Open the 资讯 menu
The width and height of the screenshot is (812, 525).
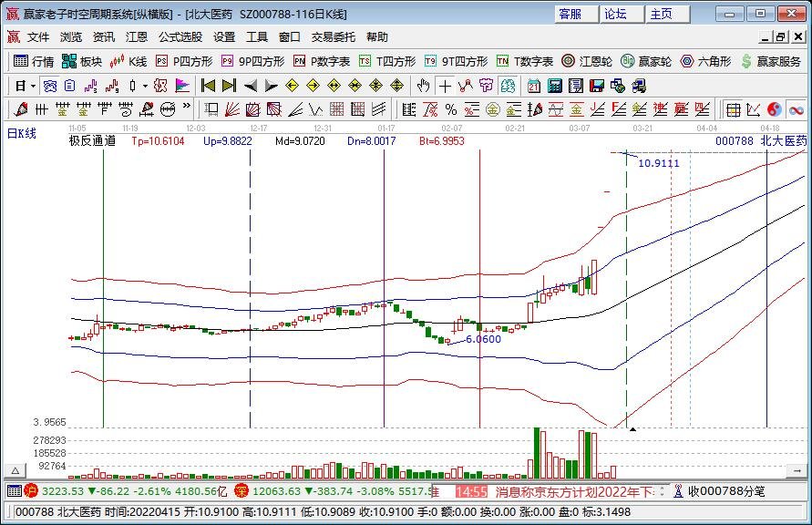click(x=104, y=37)
